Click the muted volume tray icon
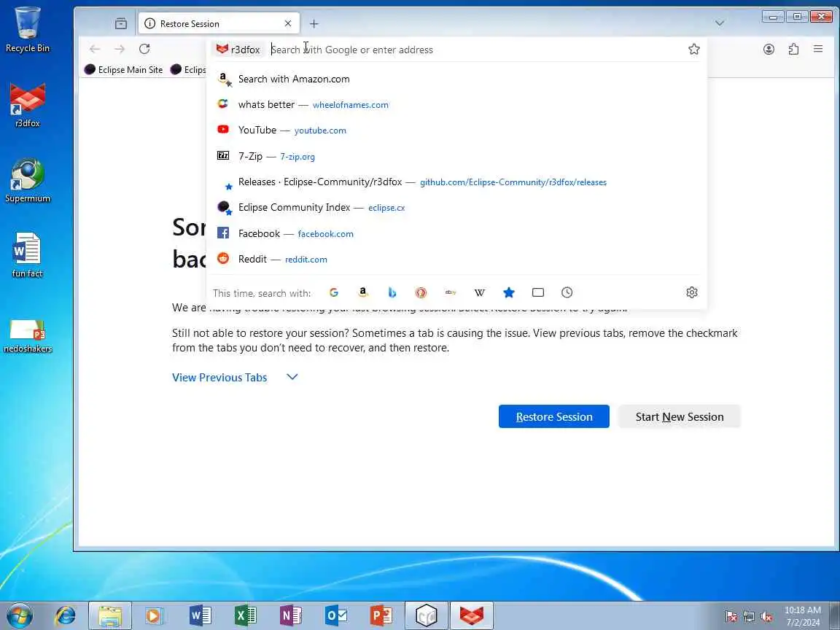840x630 pixels. point(766,617)
